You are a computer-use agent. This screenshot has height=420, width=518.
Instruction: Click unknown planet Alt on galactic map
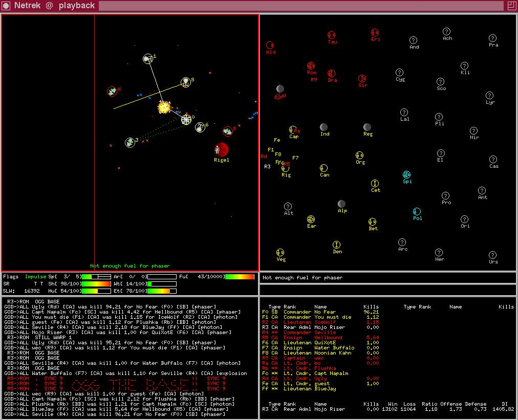[288, 206]
